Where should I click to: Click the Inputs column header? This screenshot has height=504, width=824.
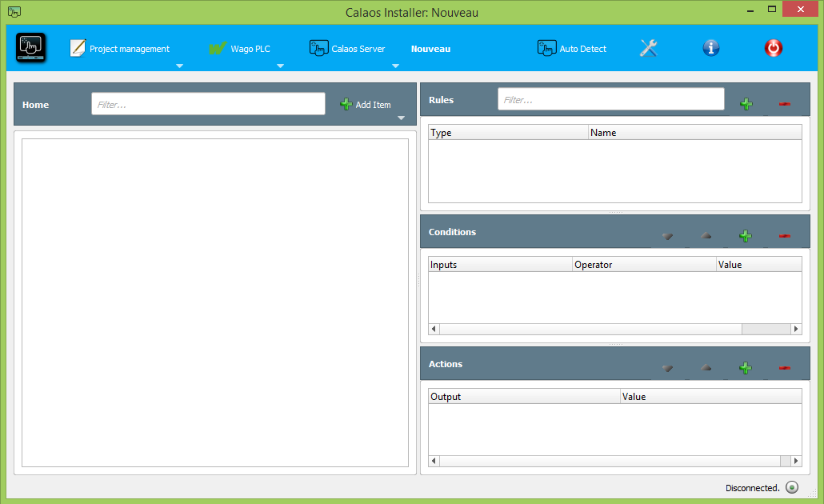point(500,264)
